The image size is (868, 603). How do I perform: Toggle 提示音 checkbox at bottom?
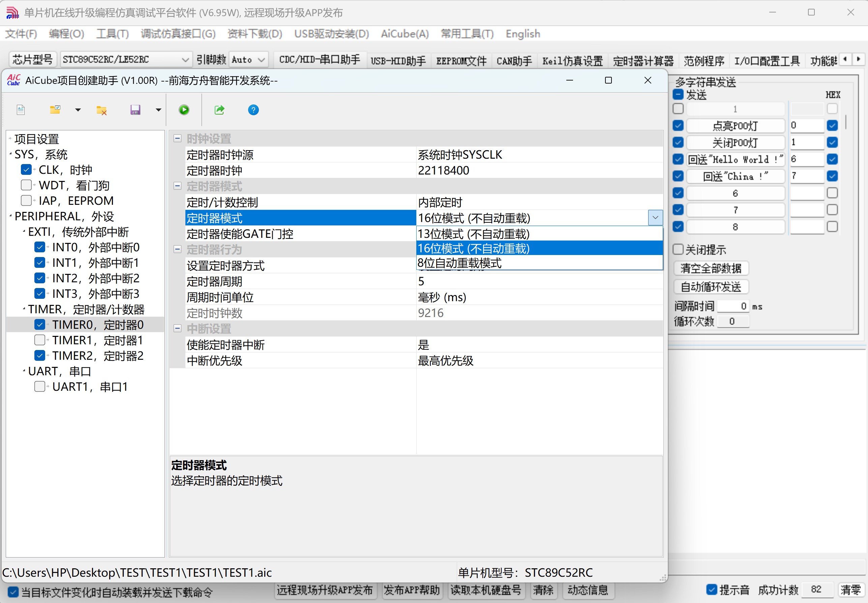pyautogui.click(x=712, y=590)
